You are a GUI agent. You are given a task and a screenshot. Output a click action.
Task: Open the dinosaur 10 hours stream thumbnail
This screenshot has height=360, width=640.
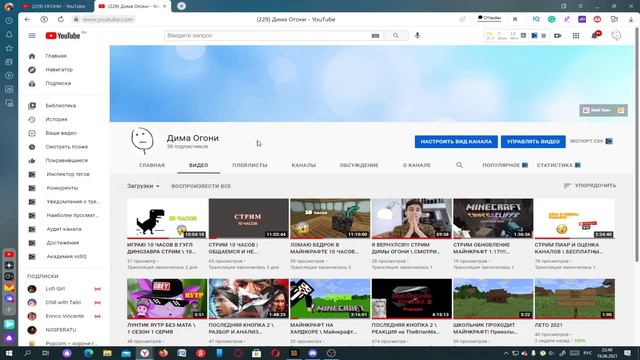167,218
